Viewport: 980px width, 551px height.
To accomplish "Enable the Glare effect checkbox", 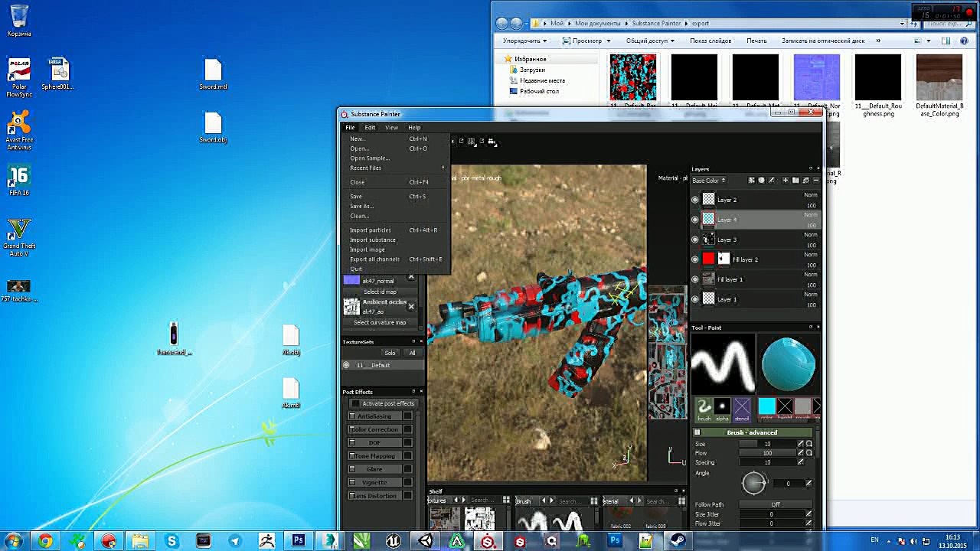I will click(x=408, y=469).
